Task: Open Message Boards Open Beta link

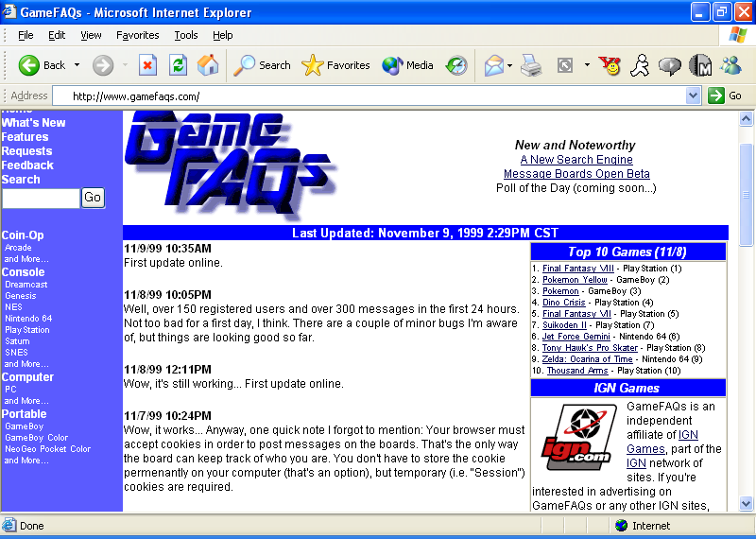Action: (x=576, y=174)
